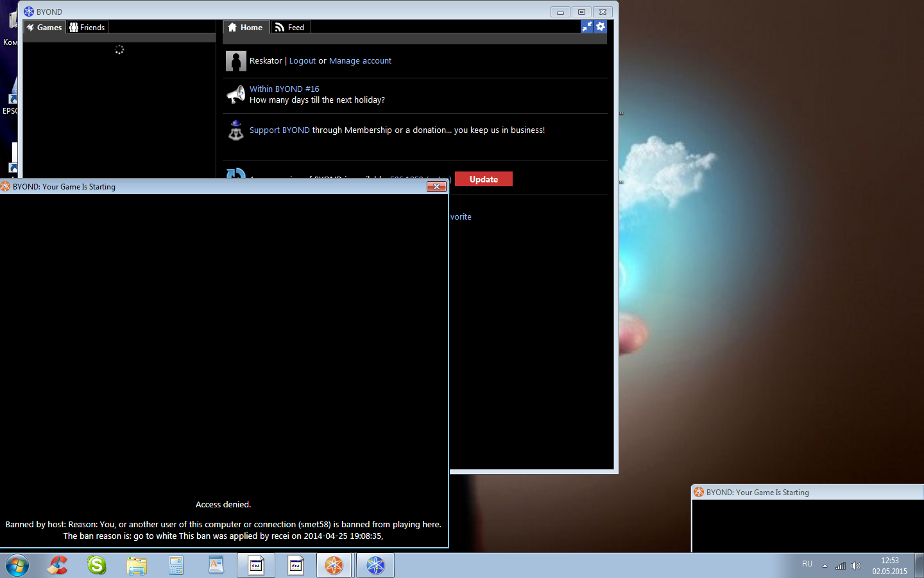
Task: Open Skype from the taskbar
Action: 97,565
